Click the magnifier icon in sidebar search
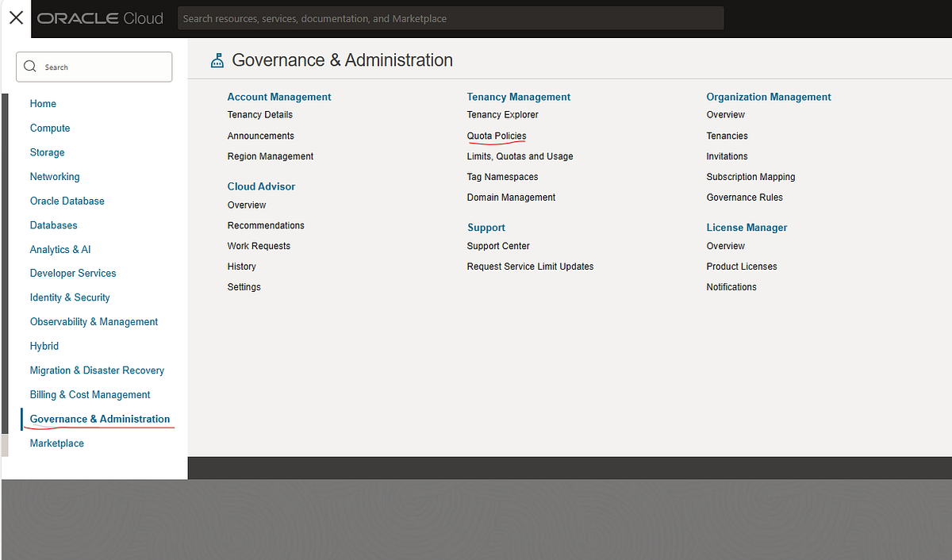Screen dimensions: 952x560 30,67
